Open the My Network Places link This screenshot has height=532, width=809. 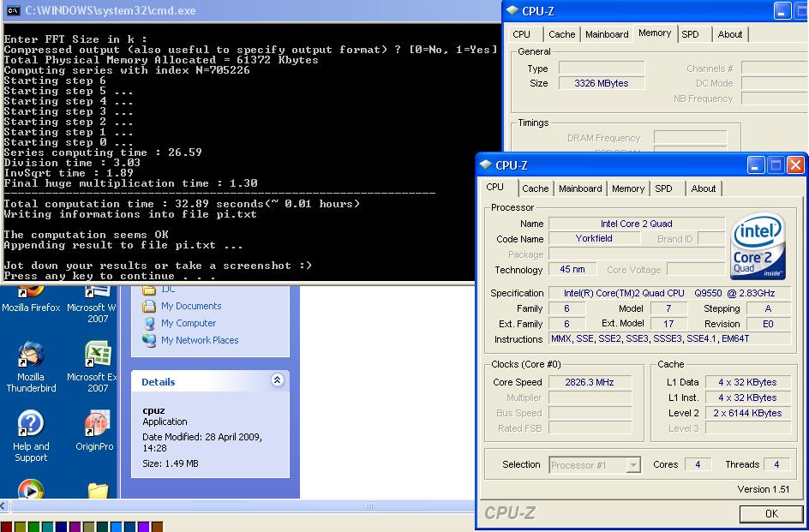[200, 341]
